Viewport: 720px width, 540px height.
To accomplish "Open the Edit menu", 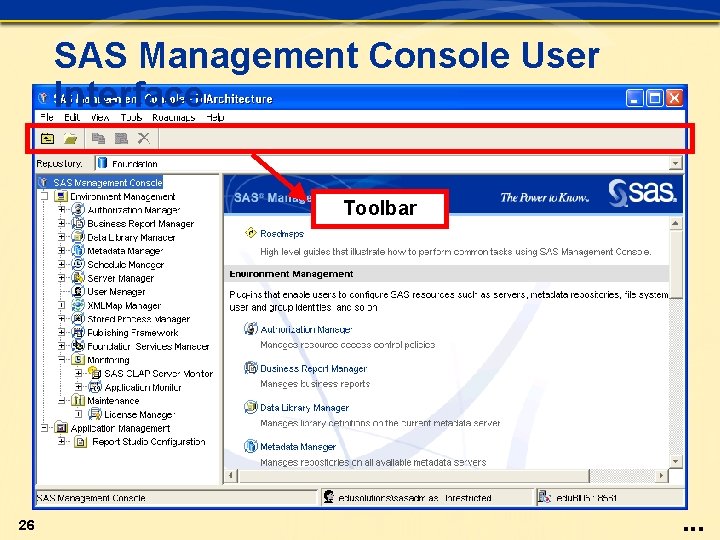I will click(72, 117).
